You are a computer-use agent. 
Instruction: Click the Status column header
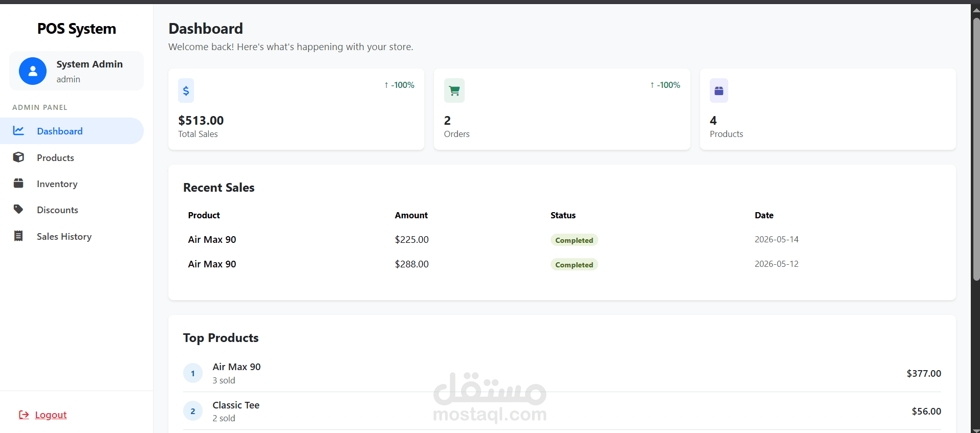pos(563,215)
